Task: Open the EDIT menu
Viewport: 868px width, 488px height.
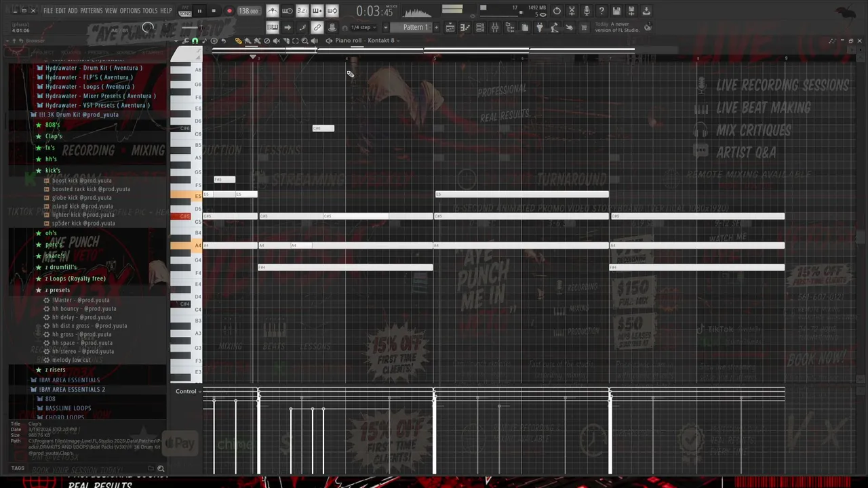Action: point(60,11)
